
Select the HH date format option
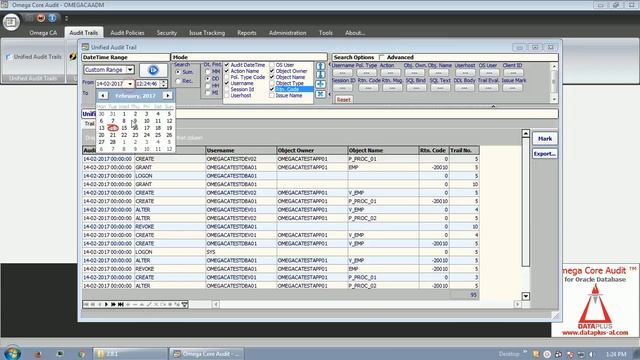coord(208,86)
